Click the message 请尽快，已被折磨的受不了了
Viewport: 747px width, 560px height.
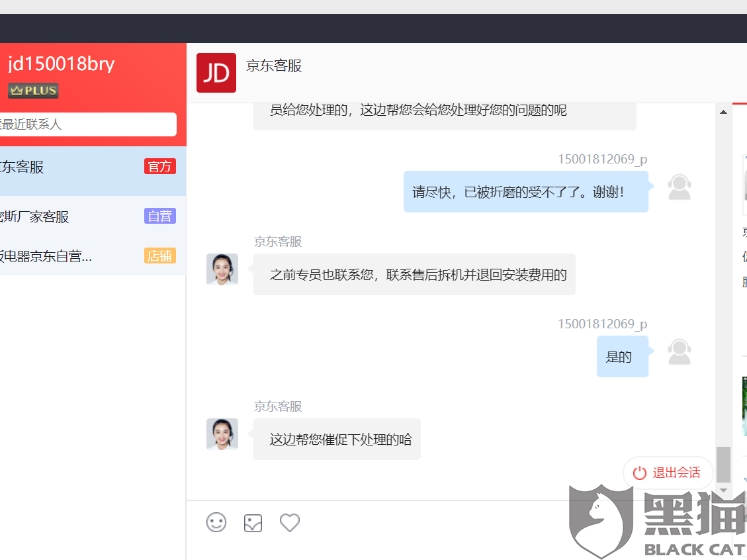coord(526,191)
